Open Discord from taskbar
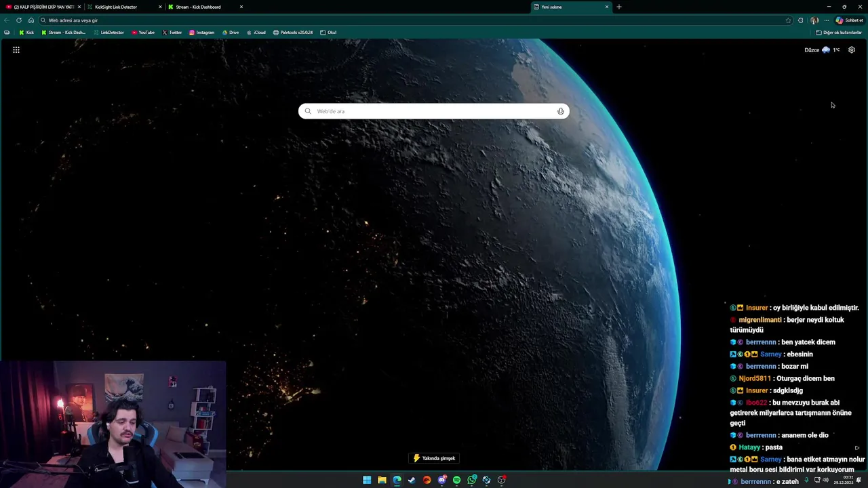The image size is (868, 488). click(x=442, y=480)
